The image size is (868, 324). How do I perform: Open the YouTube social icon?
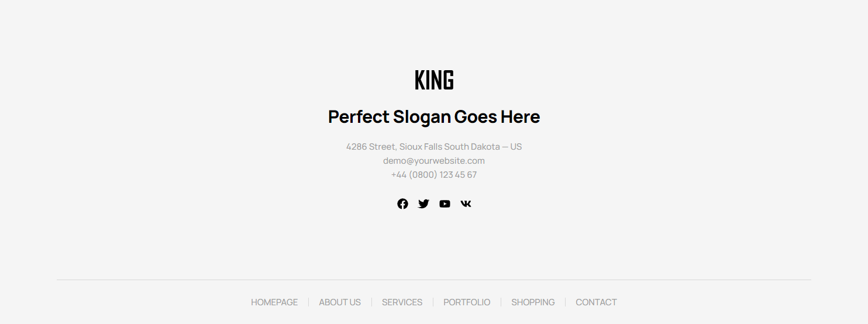tap(445, 204)
